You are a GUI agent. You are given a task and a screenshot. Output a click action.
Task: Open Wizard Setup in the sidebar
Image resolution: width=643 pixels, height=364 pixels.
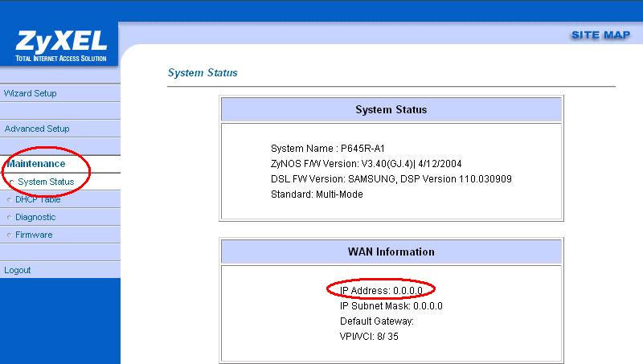pyautogui.click(x=31, y=93)
